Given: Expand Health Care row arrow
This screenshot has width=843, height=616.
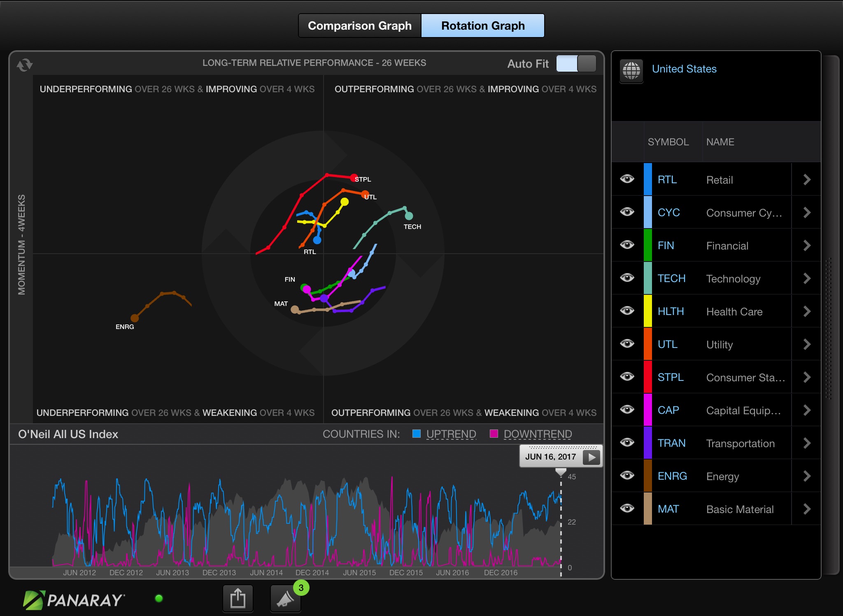Looking at the screenshot, I should point(807,311).
